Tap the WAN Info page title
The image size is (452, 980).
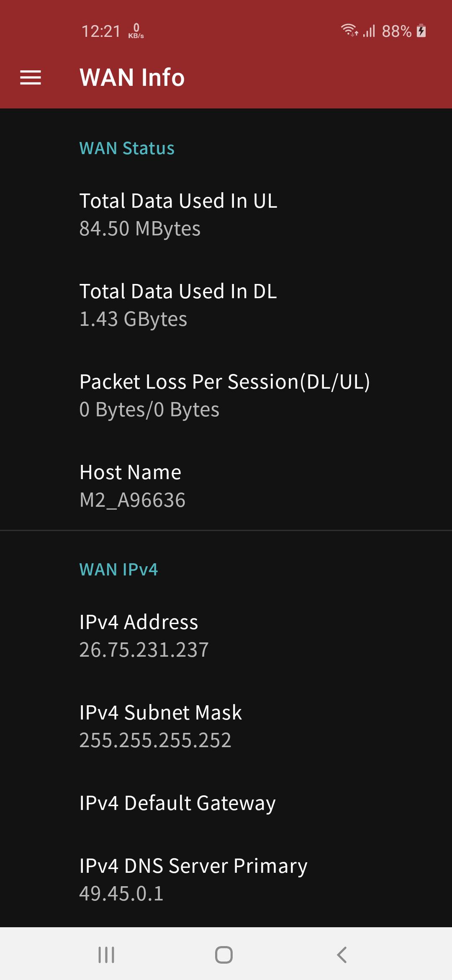(132, 77)
